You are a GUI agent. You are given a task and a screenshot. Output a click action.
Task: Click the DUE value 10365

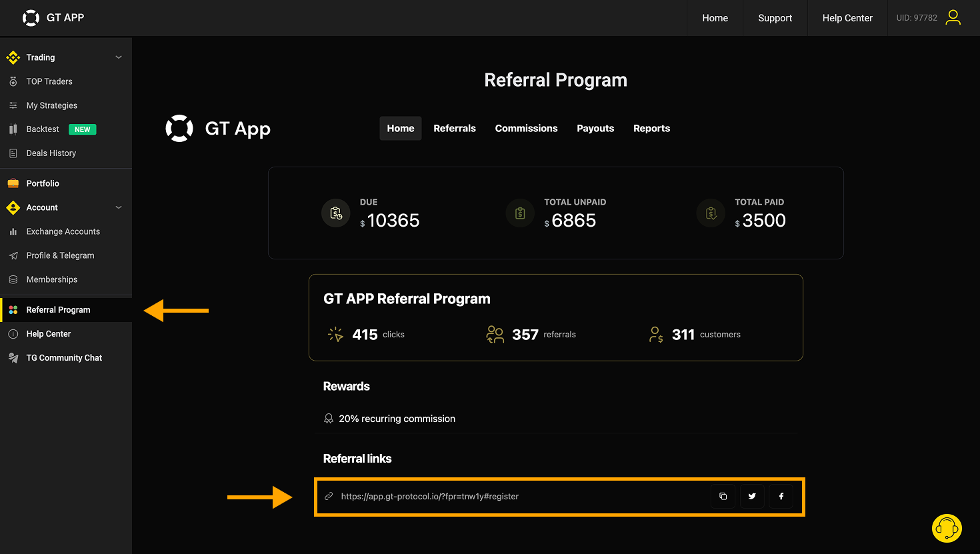[x=389, y=221]
